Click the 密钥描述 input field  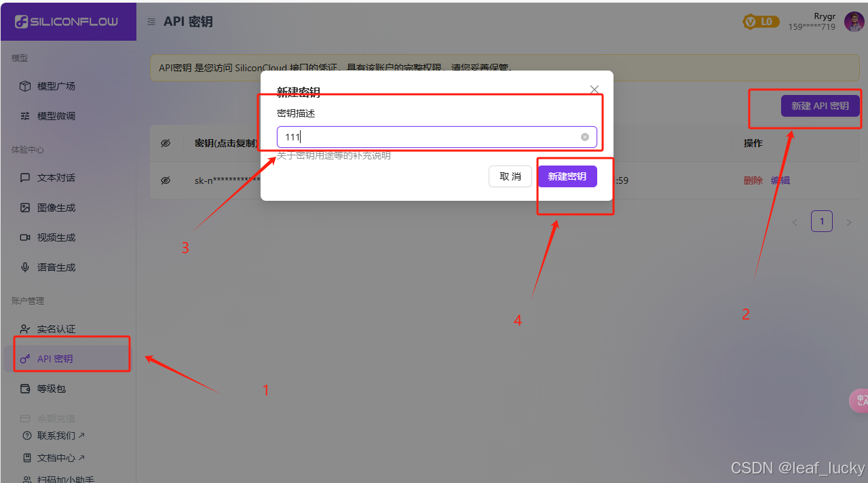tap(437, 137)
